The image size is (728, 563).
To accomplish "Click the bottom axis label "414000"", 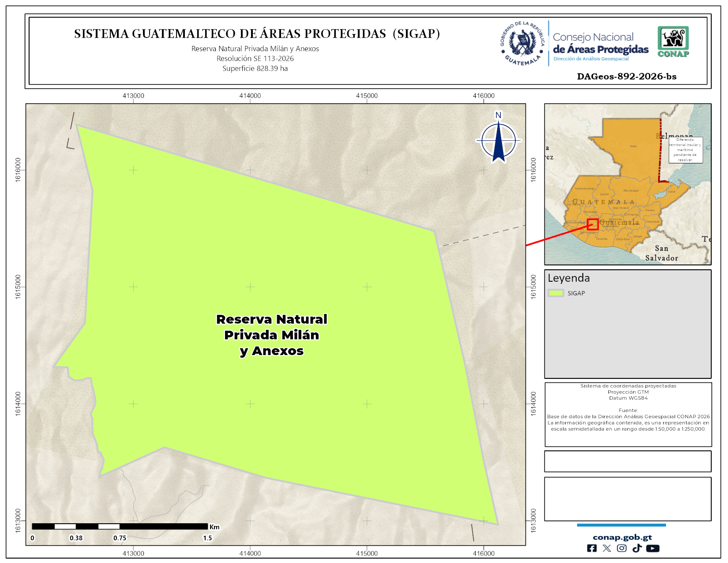I will tap(250, 553).
